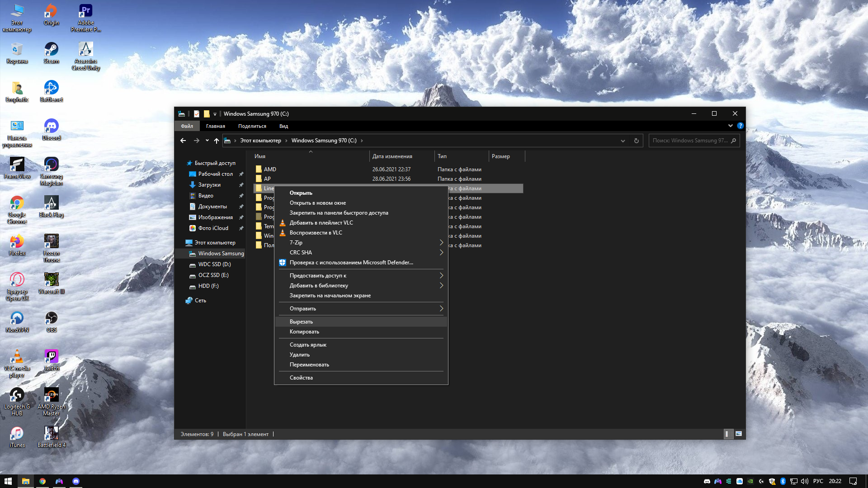Click the refresh icon in address bar
The image size is (868, 488).
[x=636, y=141]
